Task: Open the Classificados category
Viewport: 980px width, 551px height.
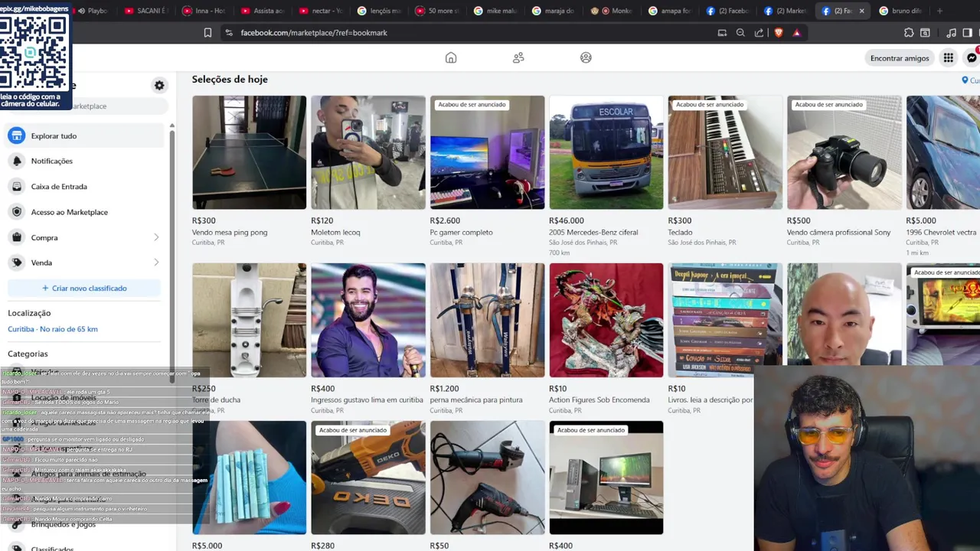Action: tap(52, 548)
